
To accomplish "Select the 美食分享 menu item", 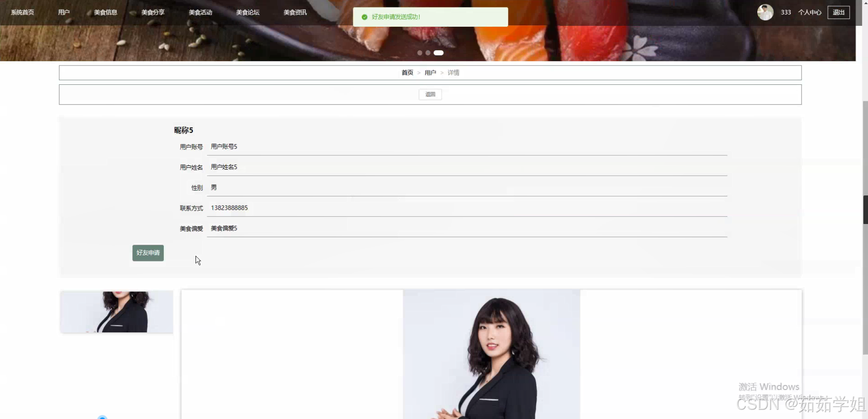I will [x=153, y=12].
